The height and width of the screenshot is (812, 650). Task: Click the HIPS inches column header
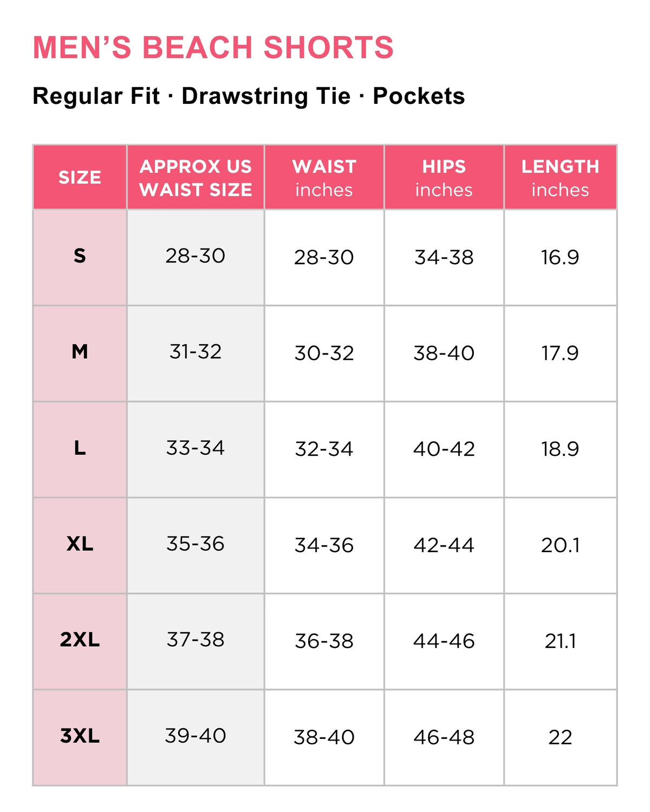(x=444, y=177)
